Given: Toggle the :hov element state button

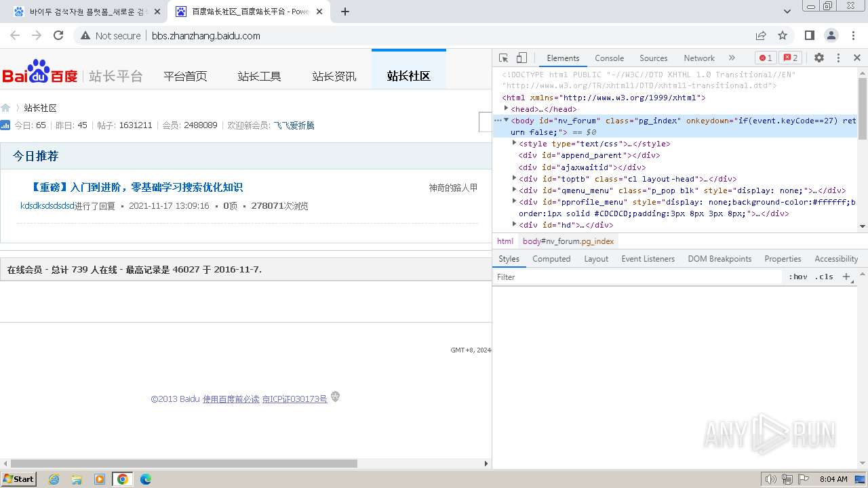Looking at the screenshot, I should (x=798, y=277).
